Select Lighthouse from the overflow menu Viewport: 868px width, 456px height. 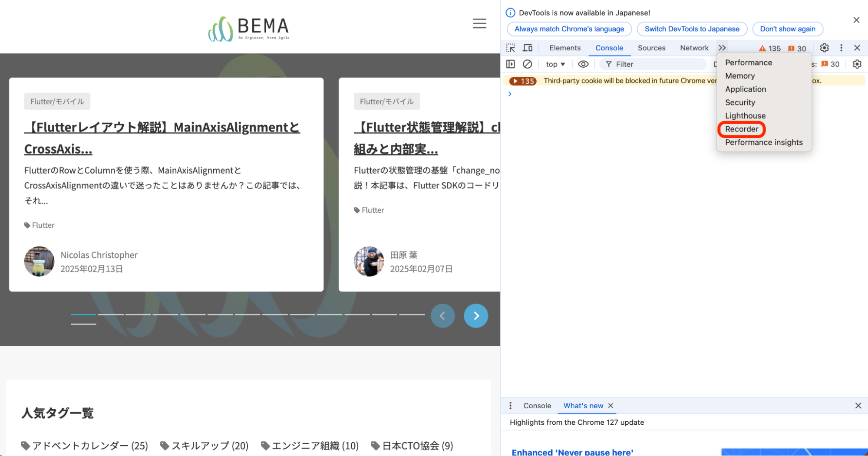click(x=745, y=116)
